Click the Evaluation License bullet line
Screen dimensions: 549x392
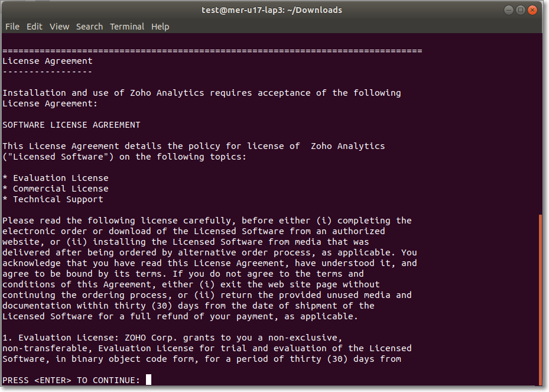(x=56, y=178)
